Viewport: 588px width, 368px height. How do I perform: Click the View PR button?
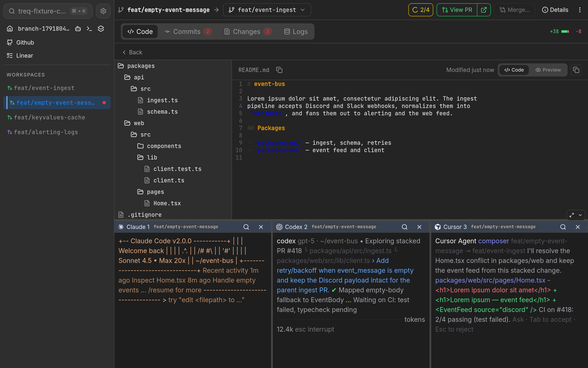pos(457,10)
